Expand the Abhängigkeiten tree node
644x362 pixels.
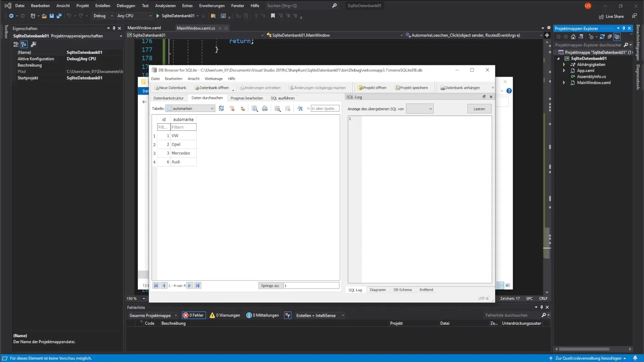[564, 64]
